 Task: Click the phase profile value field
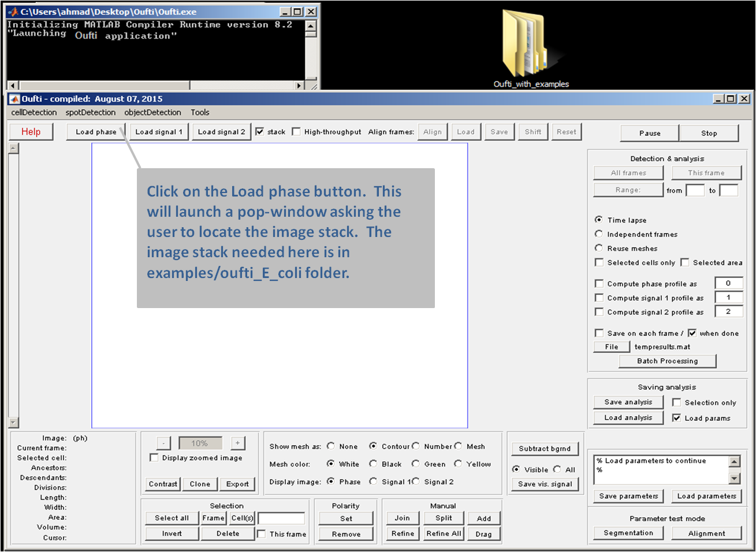point(728,283)
